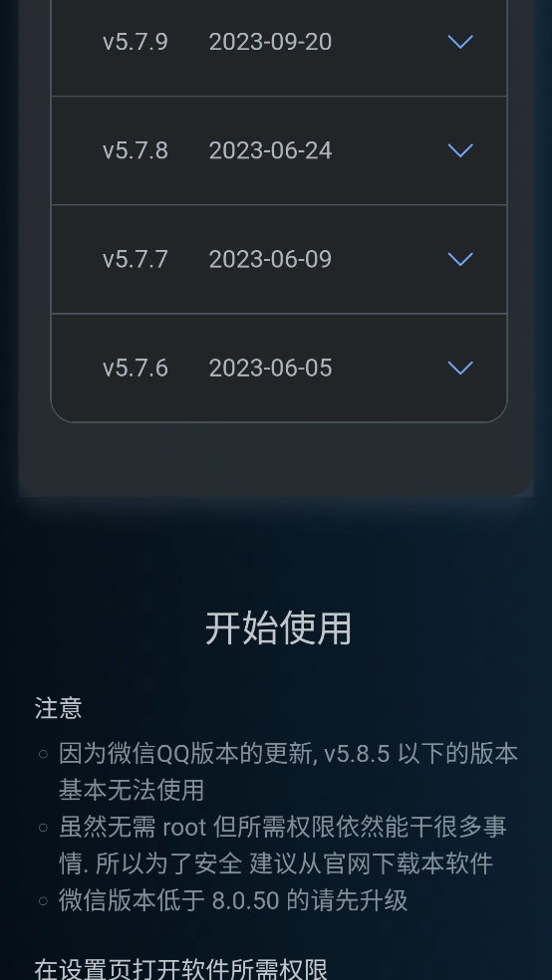The height and width of the screenshot is (980, 552).
Task: Select the 2023-06-09 release date
Action: pos(270,259)
